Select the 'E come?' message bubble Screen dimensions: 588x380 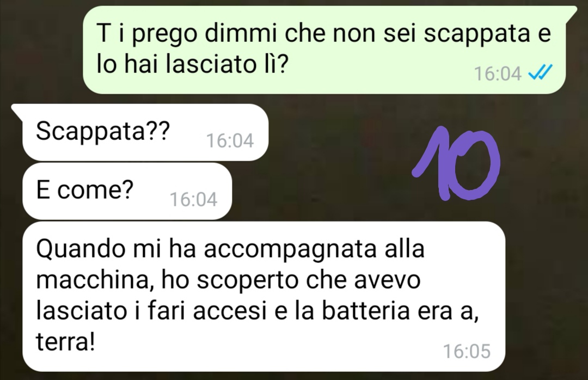click(x=127, y=191)
